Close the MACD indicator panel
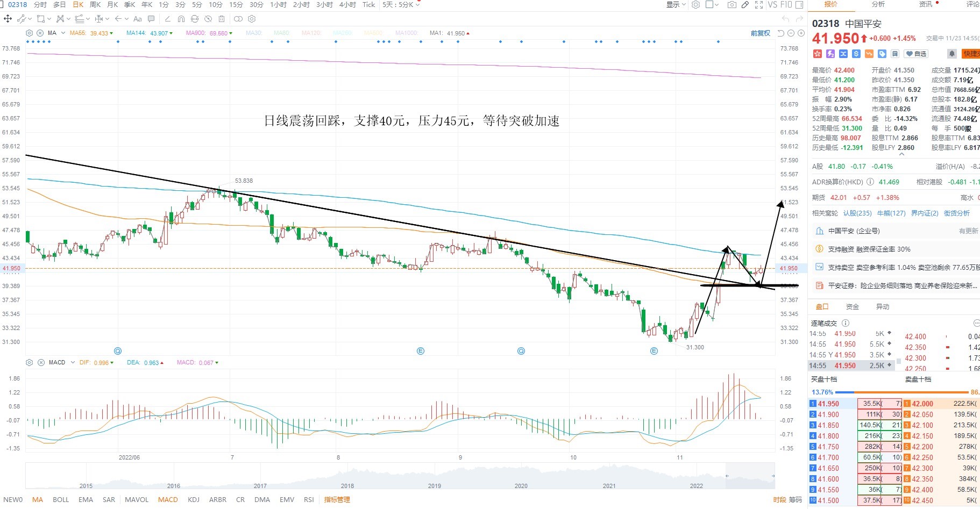This screenshot has width=980, height=509. (x=41, y=362)
